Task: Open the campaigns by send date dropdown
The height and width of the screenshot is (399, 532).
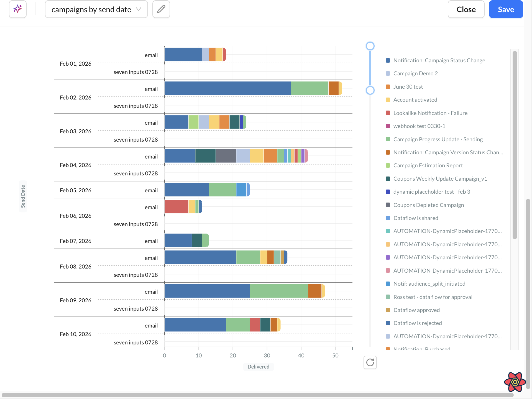Action: tap(96, 9)
